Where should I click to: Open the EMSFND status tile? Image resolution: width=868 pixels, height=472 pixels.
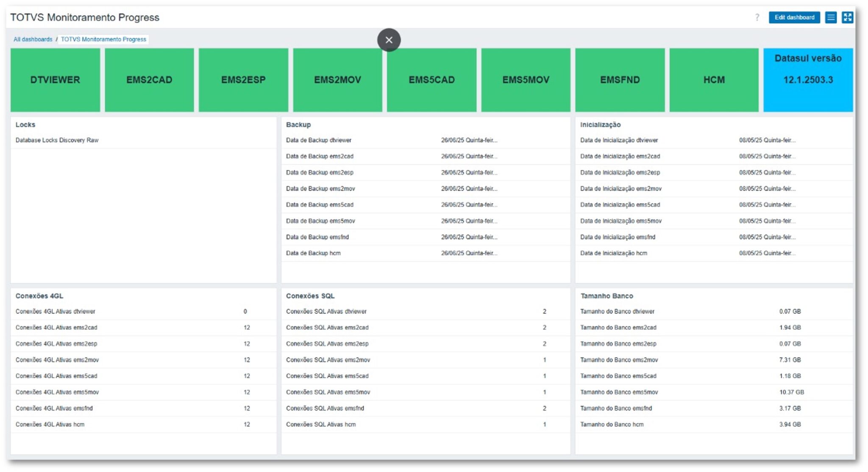point(620,79)
